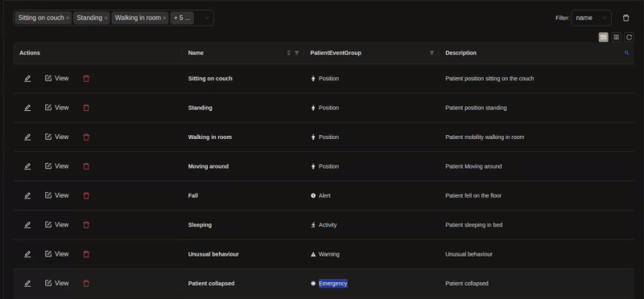Image resolution: width=644 pixels, height=299 pixels.
Task: Delete the Unusual behaviour row
Action: coord(86,254)
